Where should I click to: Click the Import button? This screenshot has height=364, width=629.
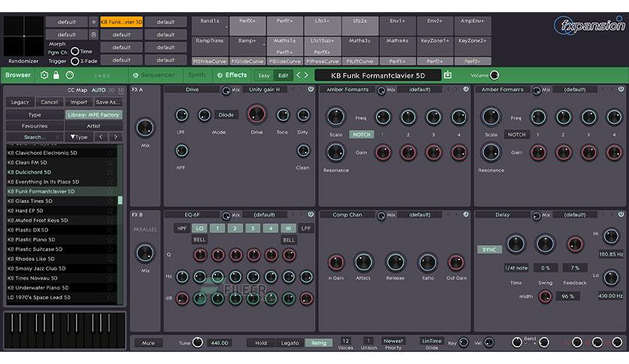point(78,102)
